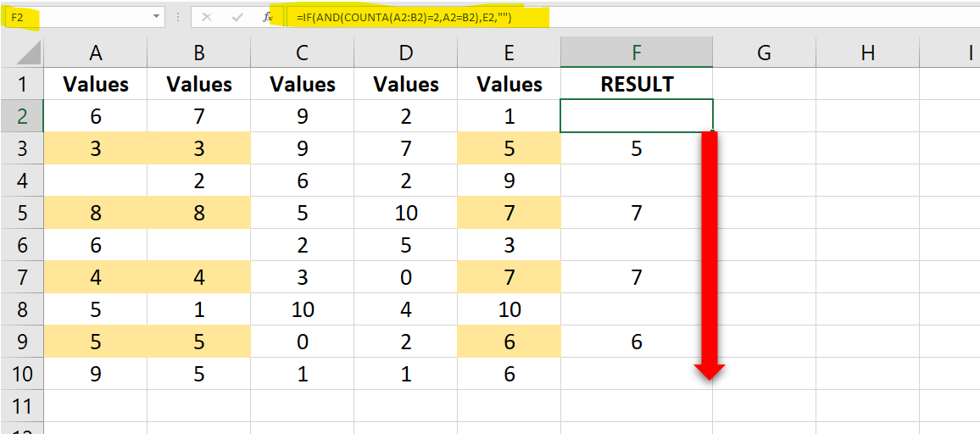Viewport: 980px width, 434px height.
Task: Click the Select All corner triangle
Action: click(x=29, y=53)
